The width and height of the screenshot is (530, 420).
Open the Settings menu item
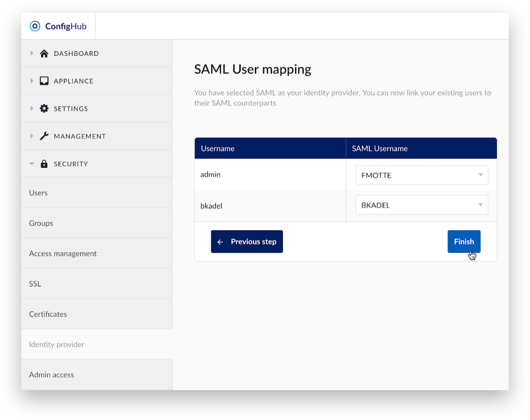tap(97, 109)
